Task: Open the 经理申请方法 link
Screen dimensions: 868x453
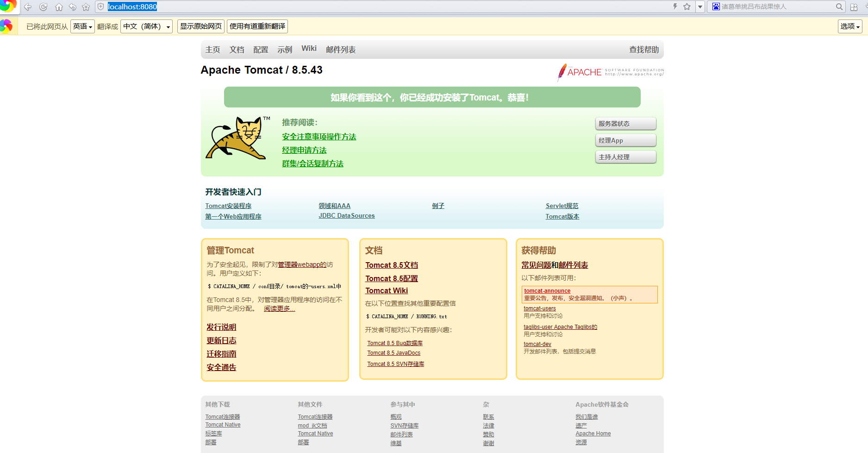Action: point(304,150)
